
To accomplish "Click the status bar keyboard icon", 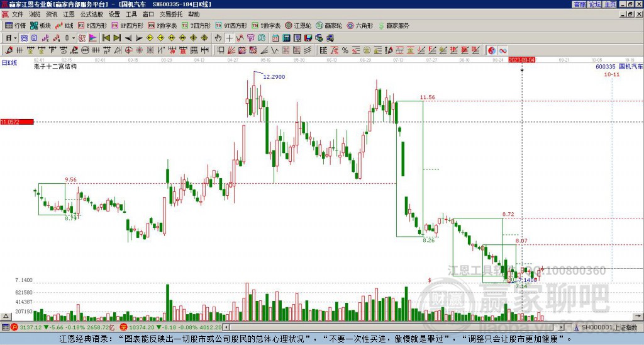I will pyautogui.click(x=5, y=327).
